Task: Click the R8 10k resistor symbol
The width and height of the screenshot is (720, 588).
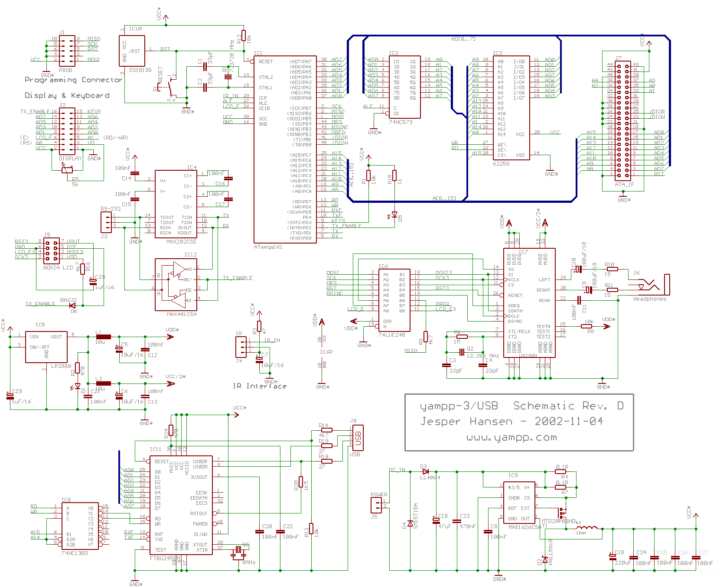Action: (x=586, y=326)
